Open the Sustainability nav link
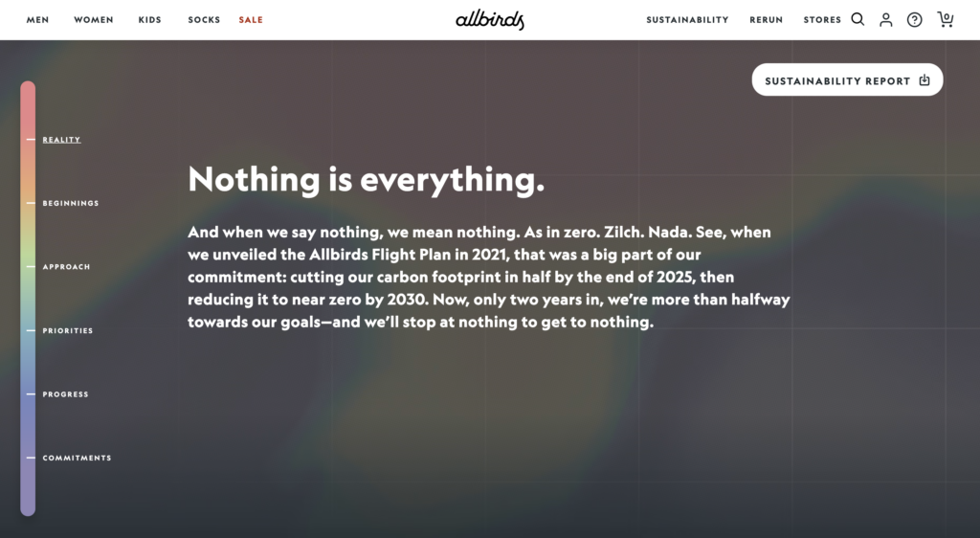 (x=687, y=20)
